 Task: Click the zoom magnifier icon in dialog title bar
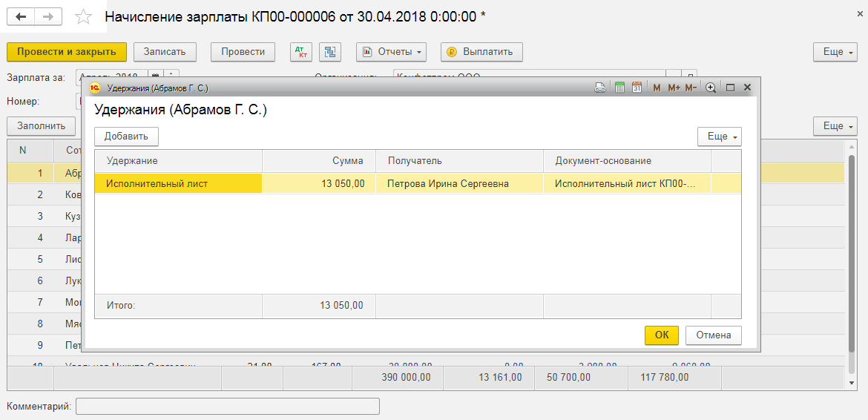tap(711, 88)
